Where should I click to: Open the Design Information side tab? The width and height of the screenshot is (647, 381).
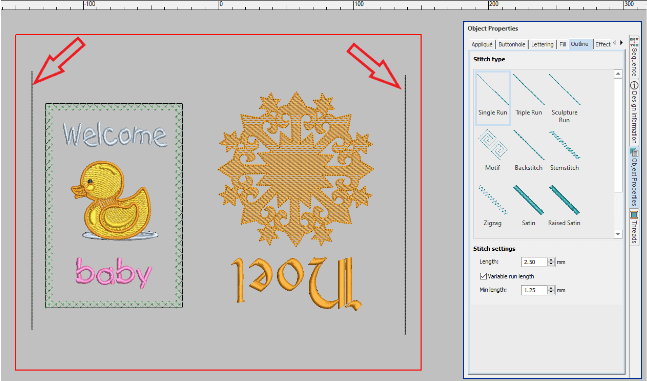click(634, 113)
